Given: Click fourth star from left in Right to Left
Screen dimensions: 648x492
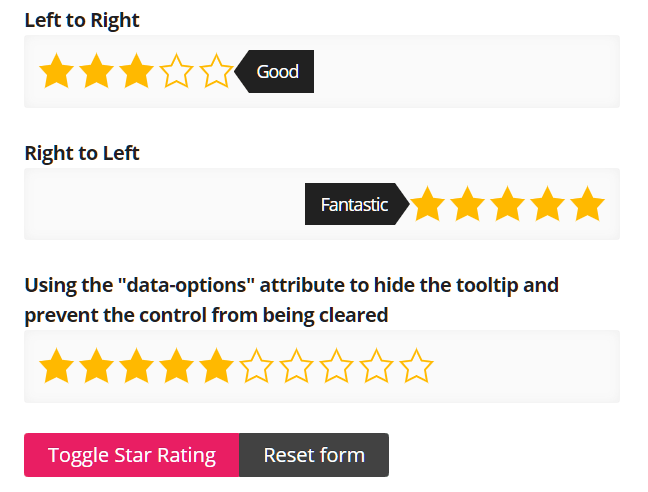Looking at the screenshot, I should tap(548, 204).
